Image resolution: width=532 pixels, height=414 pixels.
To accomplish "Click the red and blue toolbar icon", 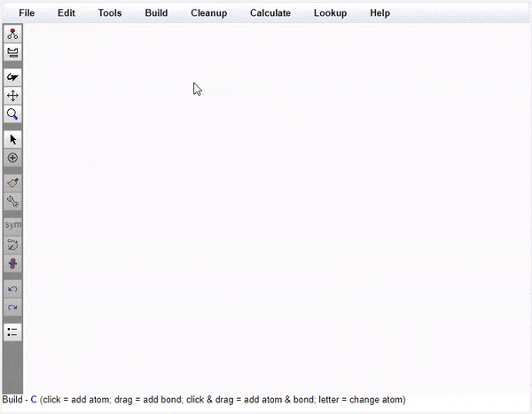I will [x=12, y=263].
